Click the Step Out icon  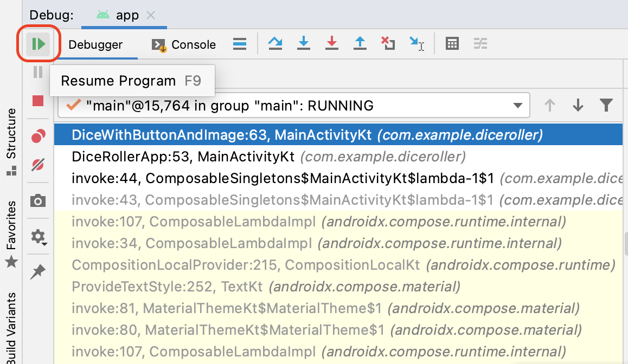point(360,44)
